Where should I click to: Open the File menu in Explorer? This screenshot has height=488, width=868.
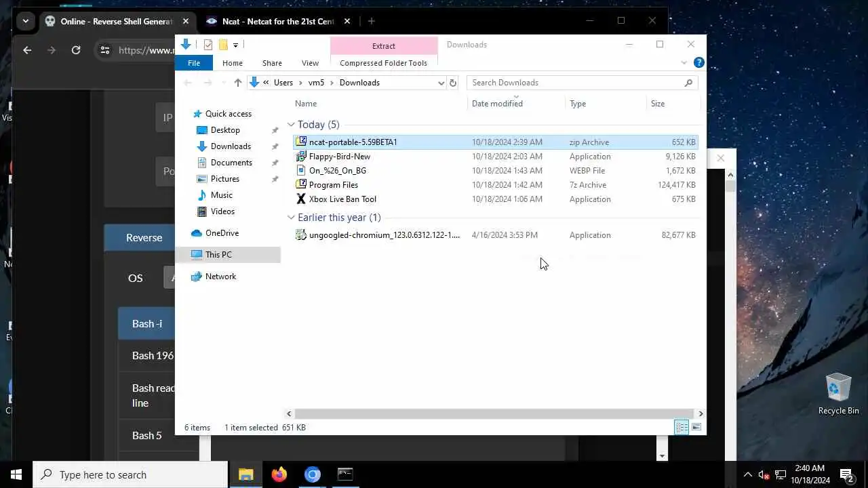click(194, 63)
